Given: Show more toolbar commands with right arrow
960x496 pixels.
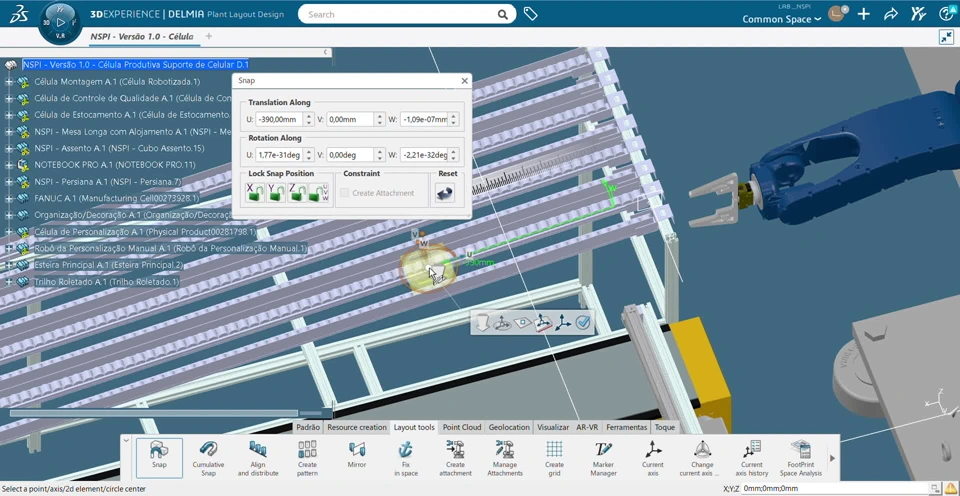Looking at the screenshot, I should [x=832, y=458].
